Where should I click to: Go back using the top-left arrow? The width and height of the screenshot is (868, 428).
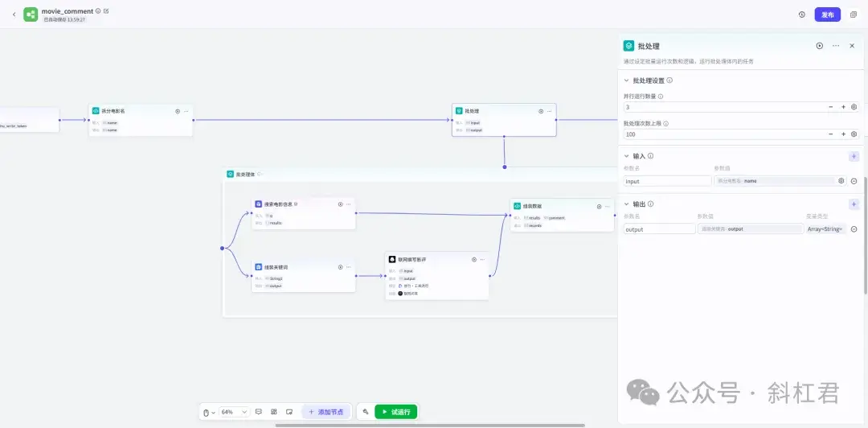(14, 14)
